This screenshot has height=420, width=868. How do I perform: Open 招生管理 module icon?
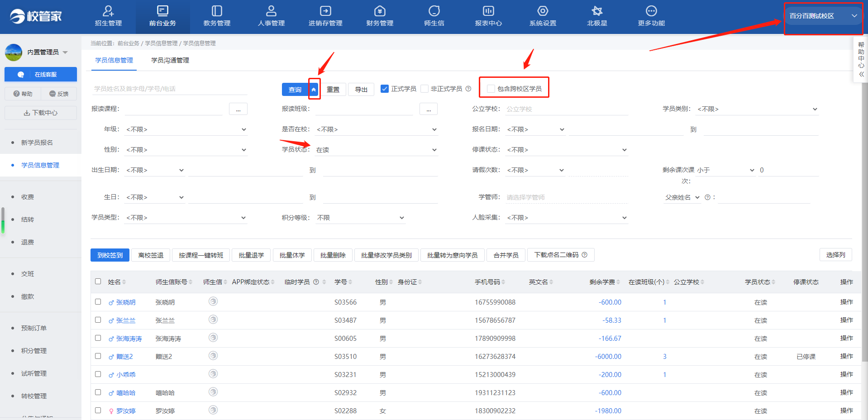coord(108,11)
